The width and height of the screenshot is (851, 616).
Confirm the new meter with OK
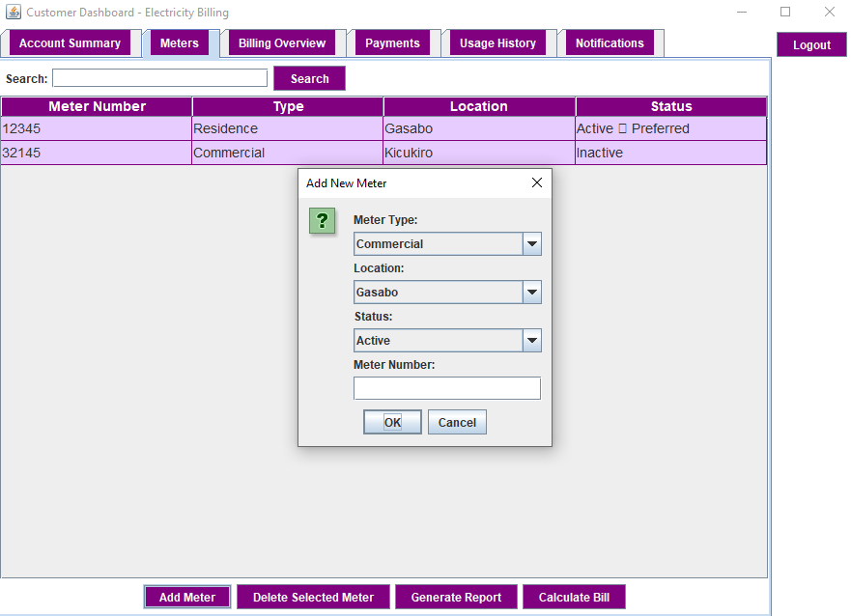pos(392,422)
